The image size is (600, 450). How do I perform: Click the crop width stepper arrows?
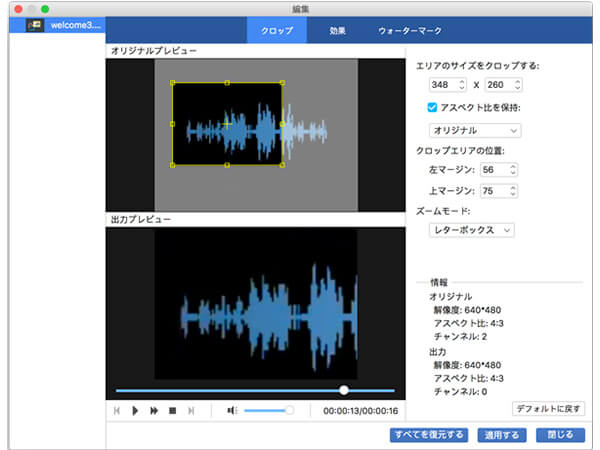[x=462, y=85]
